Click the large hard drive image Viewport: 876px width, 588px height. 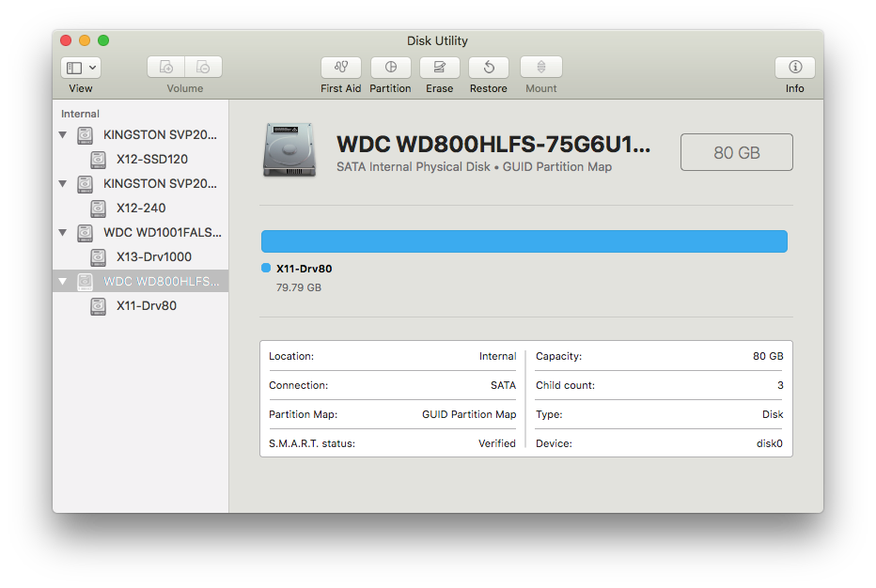[x=289, y=149]
